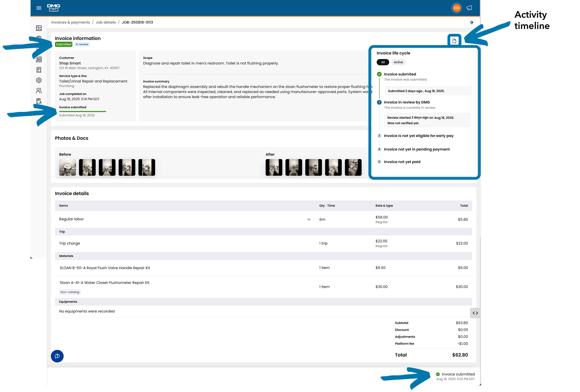Expand the Regular labor row chevron
580x392 pixels.
[309, 219]
